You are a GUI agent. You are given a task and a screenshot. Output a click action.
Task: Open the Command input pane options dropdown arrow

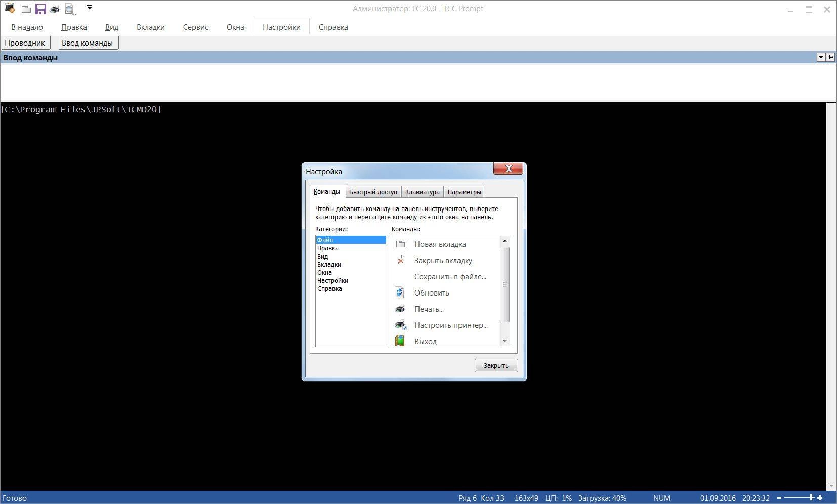(821, 57)
